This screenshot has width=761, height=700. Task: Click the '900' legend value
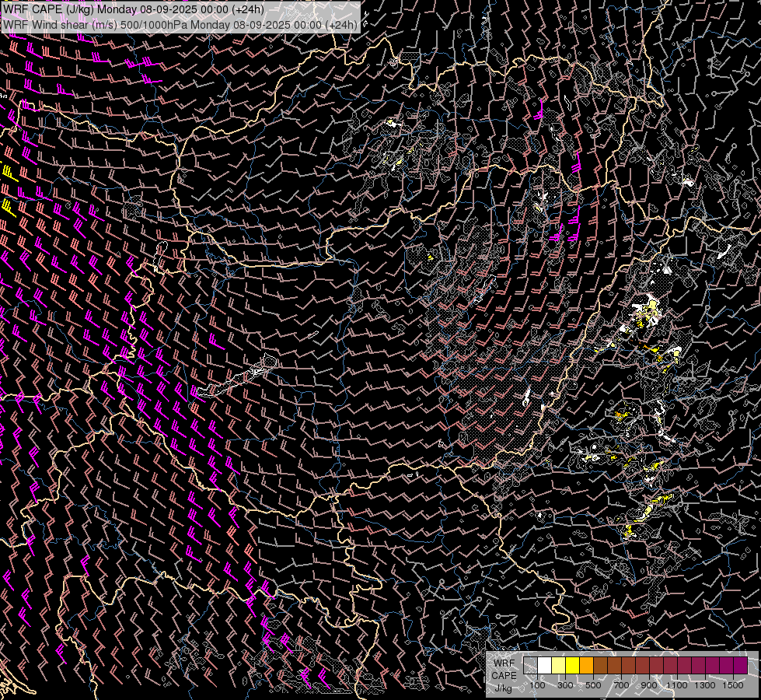[x=649, y=685]
